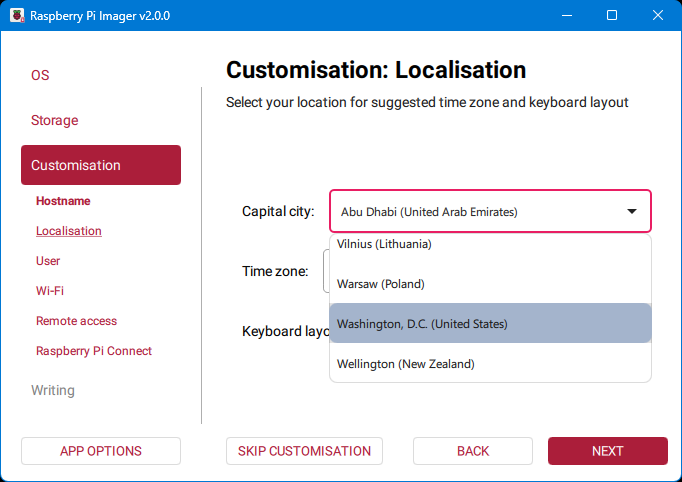Viewport: 682px width, 482px height.
Task: Click the Writing step in sidebar
Action: pos(53,390)
